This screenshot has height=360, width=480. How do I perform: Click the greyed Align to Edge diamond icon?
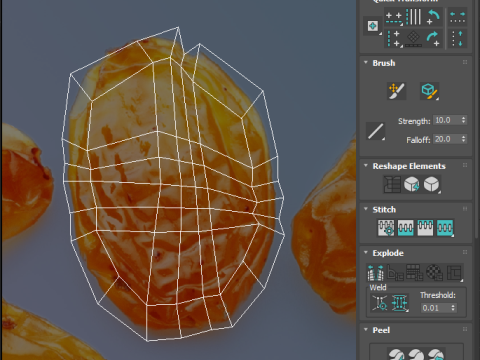414,38
